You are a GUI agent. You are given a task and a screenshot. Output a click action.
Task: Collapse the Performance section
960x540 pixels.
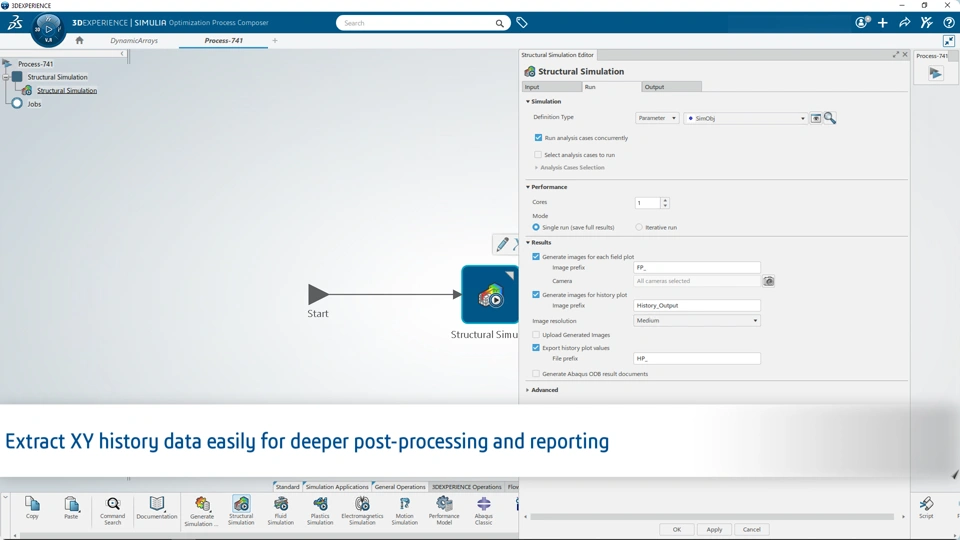point(528,187)
